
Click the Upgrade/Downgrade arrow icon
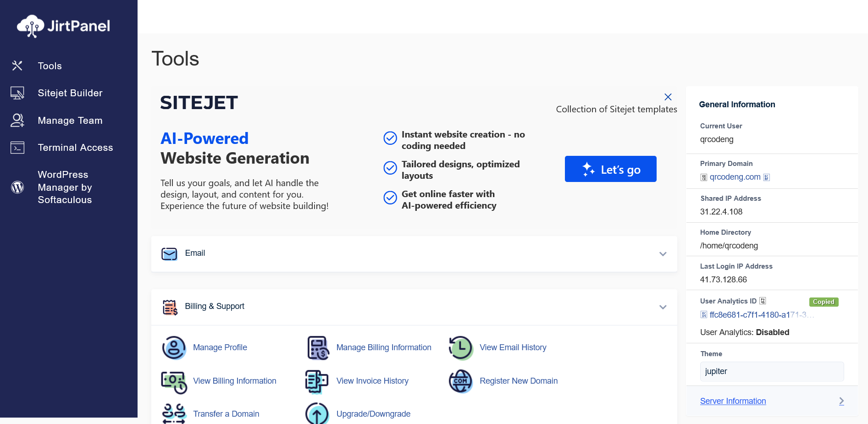click(317, 413)
